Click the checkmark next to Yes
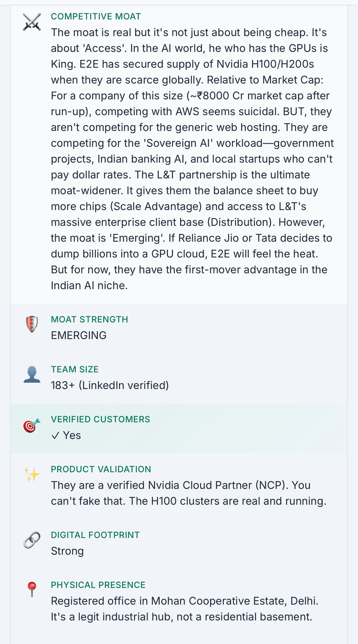The width and height of the screenshot is (358, 644). (x=55, y=436)
